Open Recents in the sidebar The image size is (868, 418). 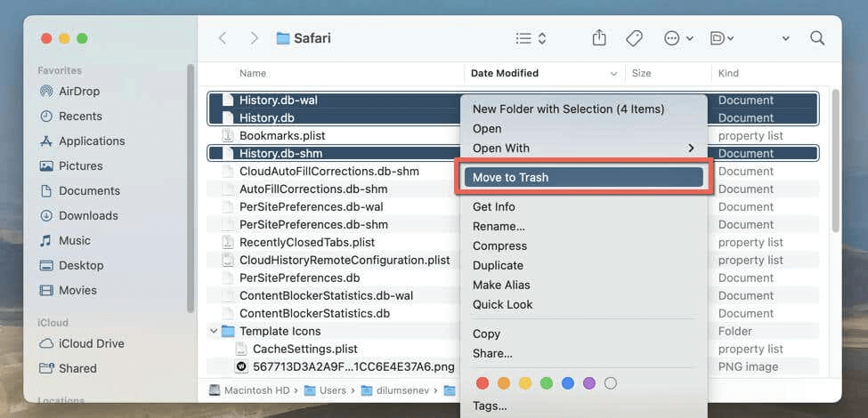coord(80,116)
